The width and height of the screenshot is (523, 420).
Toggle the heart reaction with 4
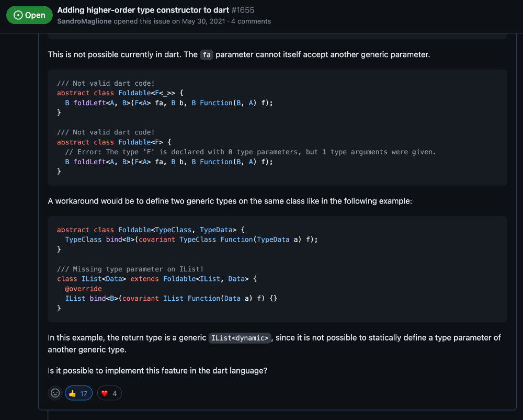coord(109,393)
